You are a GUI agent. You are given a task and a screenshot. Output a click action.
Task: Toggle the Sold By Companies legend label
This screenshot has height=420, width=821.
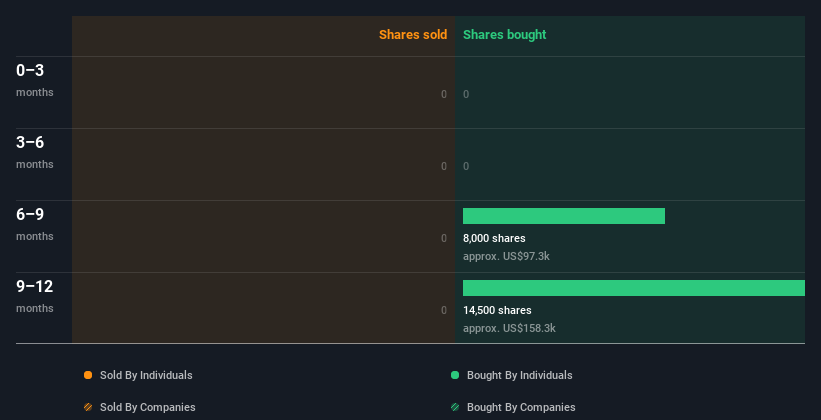pyautogui.click(x=148, y=407)
